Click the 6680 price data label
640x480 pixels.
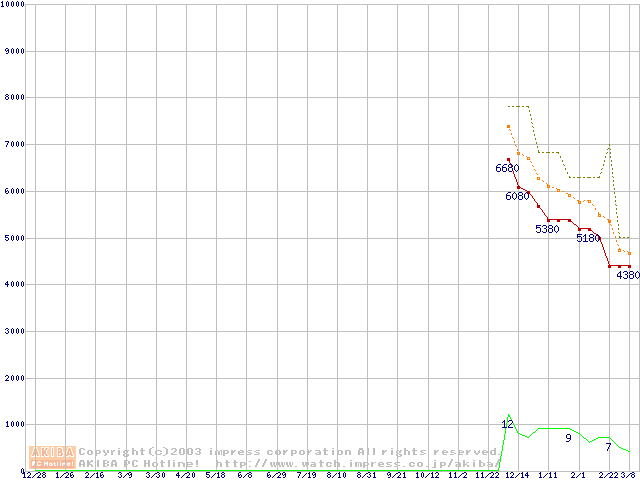(x=507, y=169)
